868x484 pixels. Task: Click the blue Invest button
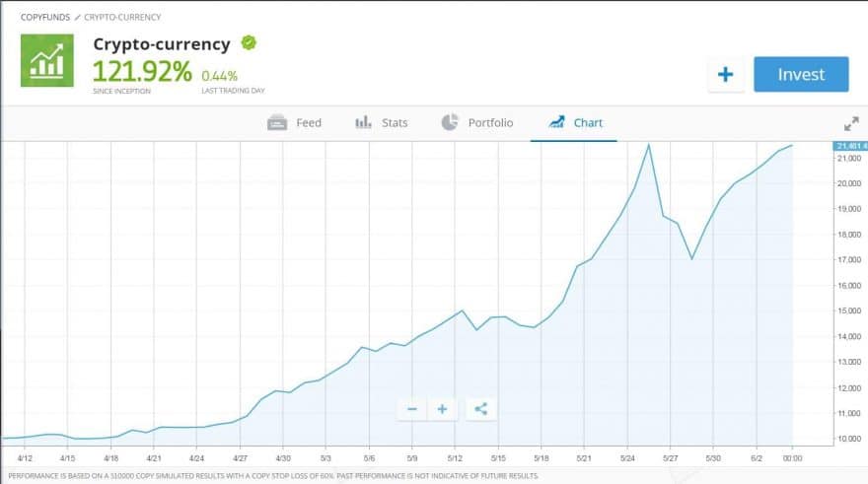801,75
